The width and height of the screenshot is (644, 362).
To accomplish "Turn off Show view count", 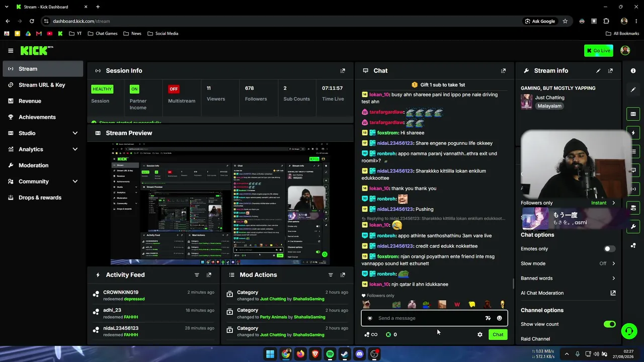I will click(610, 324).
